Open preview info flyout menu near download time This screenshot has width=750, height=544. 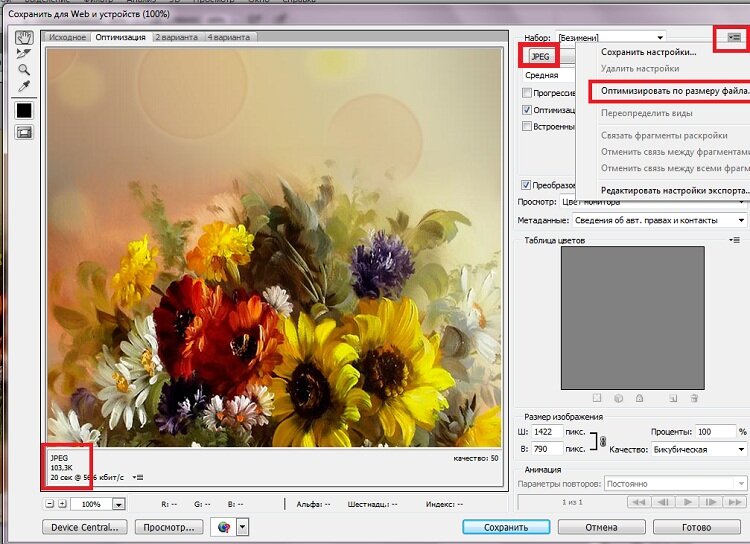pyautogui.click(x=138, y=477)
